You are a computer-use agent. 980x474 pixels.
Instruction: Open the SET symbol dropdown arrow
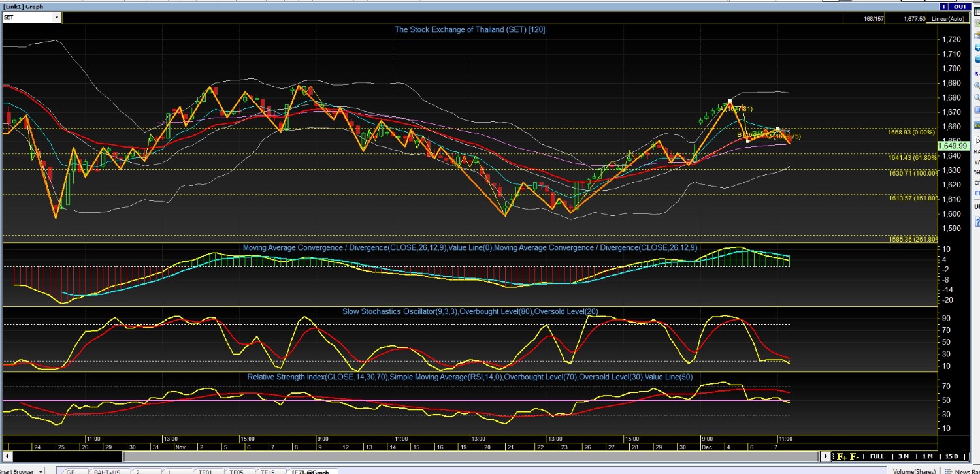tap(57, 18)
